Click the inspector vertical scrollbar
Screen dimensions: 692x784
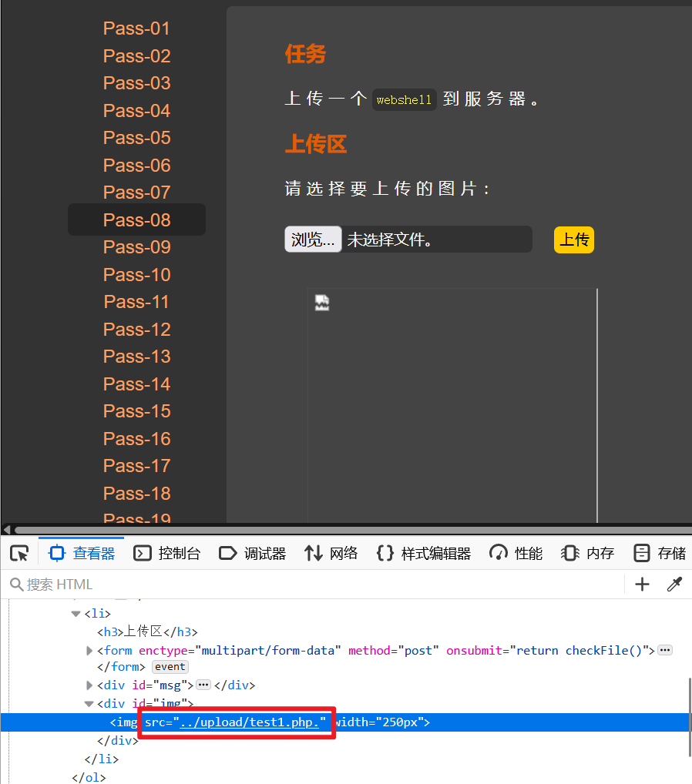click(x=690, y=717)
